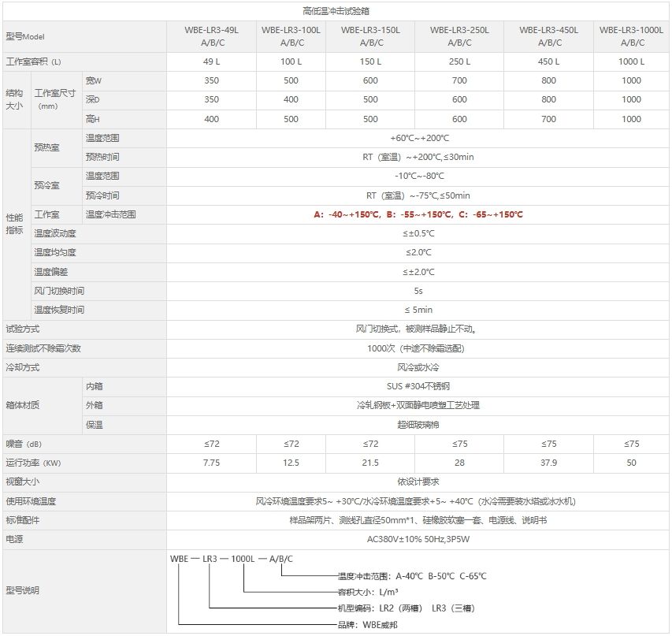Viewport: 672px width, 636px height.
Task: Click the 风门切换时间 value 5s
Action: [418, 291]
